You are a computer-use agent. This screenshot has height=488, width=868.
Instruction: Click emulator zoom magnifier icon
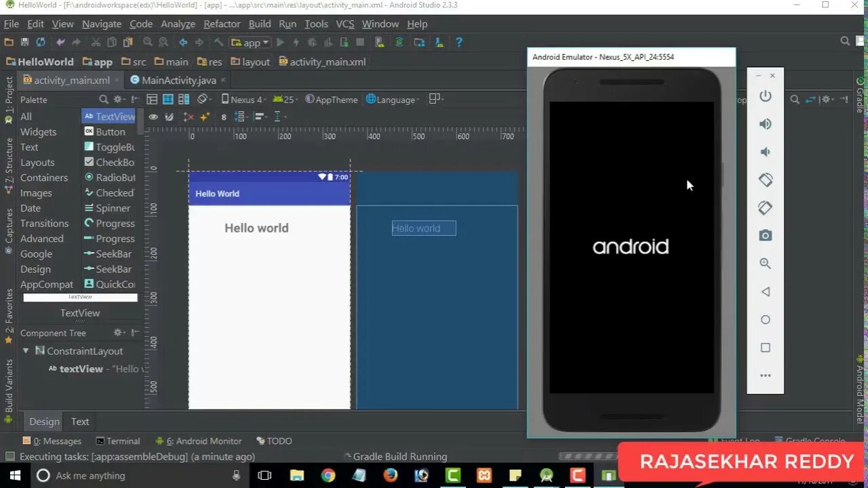coord(766,264)
